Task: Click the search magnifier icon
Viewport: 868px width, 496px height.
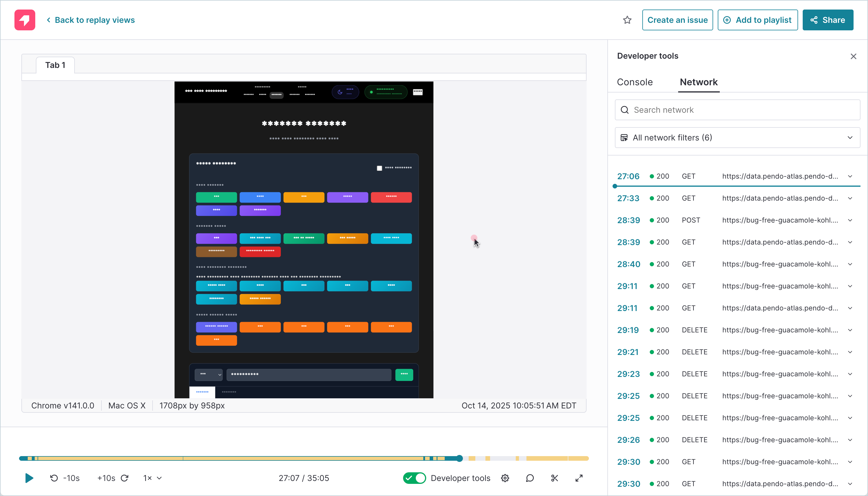Action: point(624,110)
